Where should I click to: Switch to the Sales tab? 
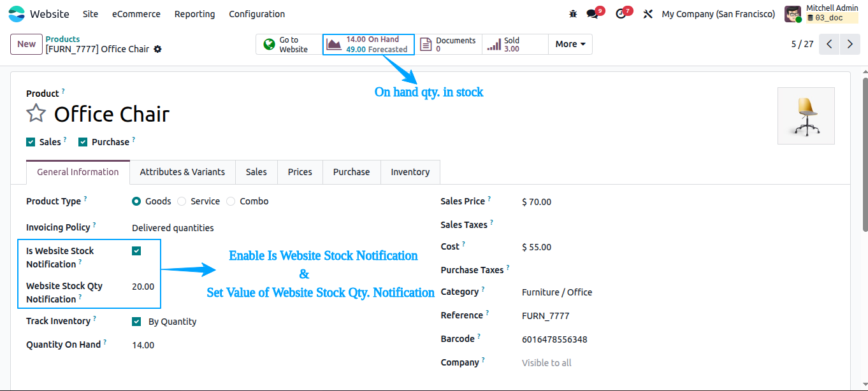[x=256, y=172]
